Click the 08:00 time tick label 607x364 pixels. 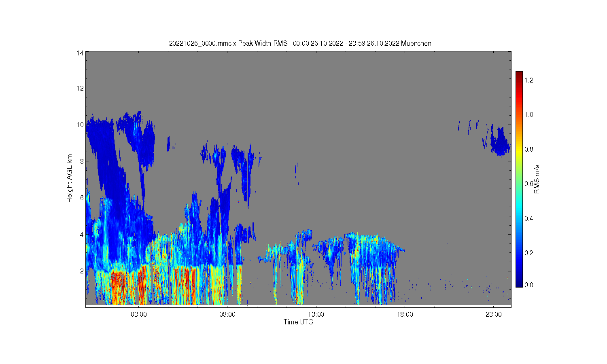coord(227,314)
